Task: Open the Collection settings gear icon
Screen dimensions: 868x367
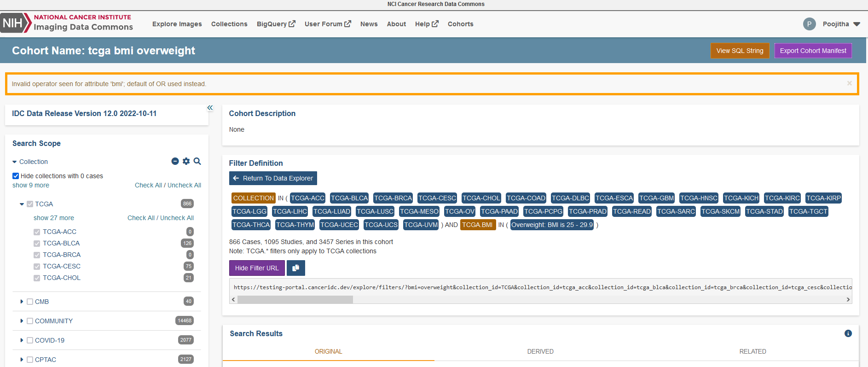Action: click(x=186, y=161)
